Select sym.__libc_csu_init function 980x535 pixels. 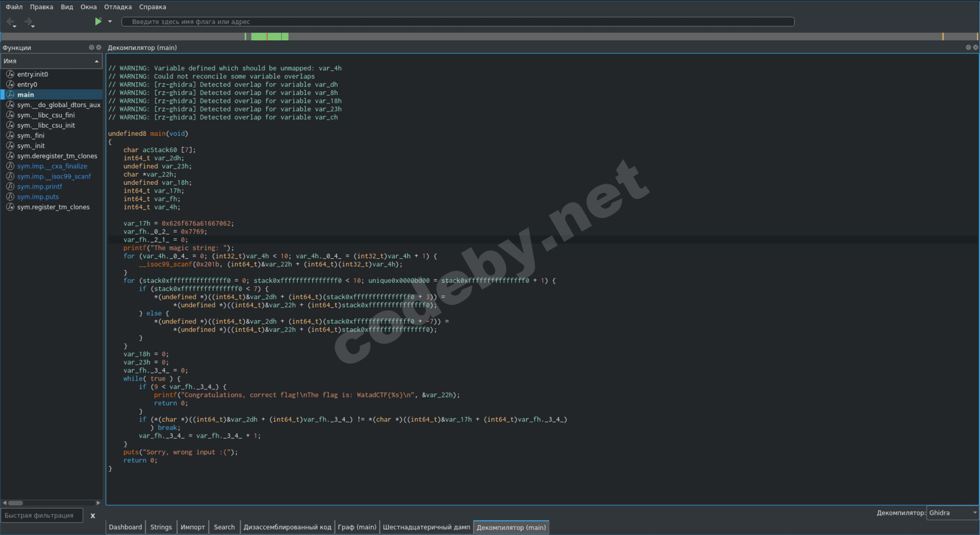point(46,125)
